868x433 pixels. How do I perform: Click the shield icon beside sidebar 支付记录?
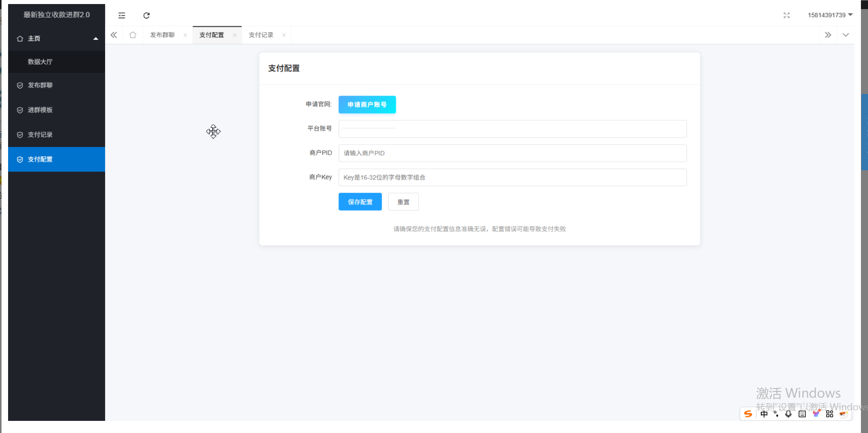coord(20,135)
